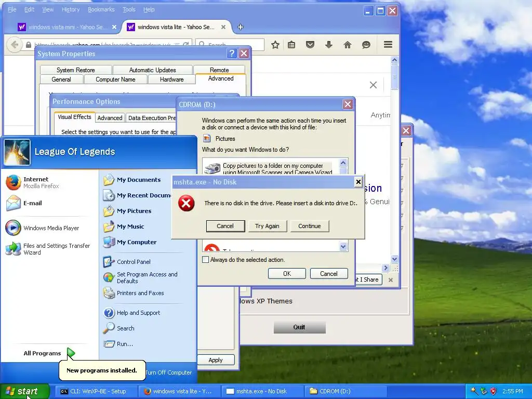
Task: Click Try Again in No Disk dialog
Action: point(268,226)
